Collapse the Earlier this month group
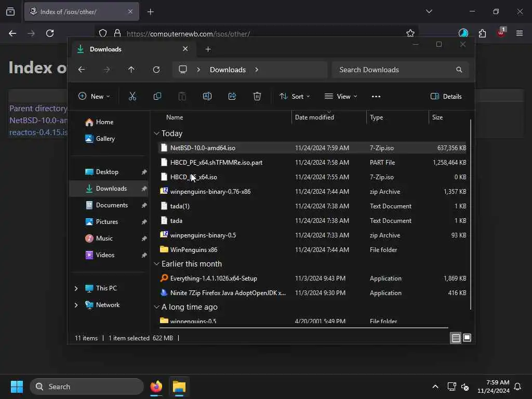Viewport: 532px width, 399px height. click(156, 263)
